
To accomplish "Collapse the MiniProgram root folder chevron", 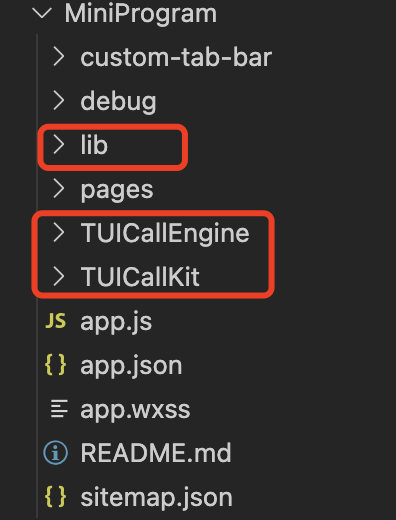I will pos(42,13).
